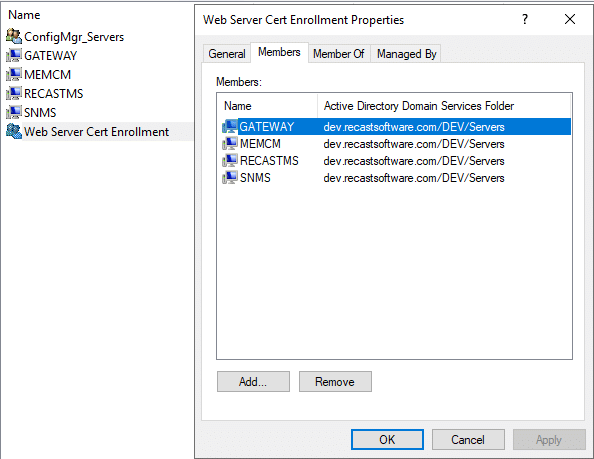Viewport: 594px width, 459px height.
Task: Click the GATEWAY computer icon in left list
Action: 14,55
